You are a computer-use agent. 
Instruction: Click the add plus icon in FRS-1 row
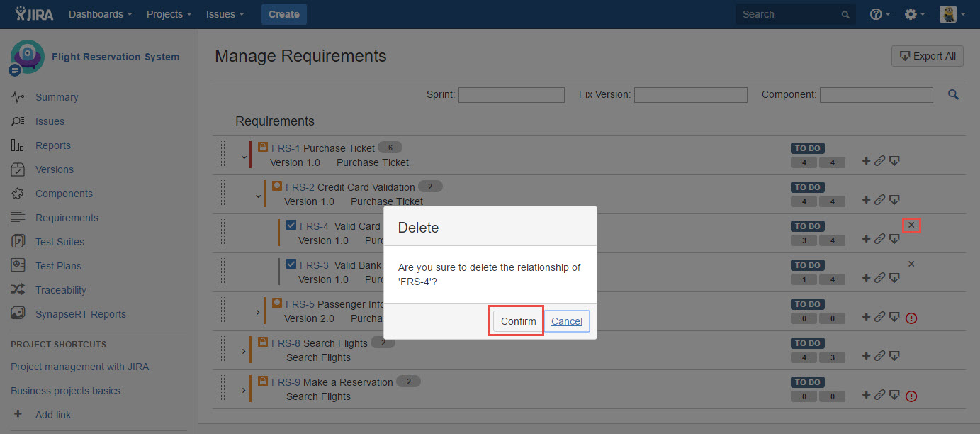click(866, 161)
